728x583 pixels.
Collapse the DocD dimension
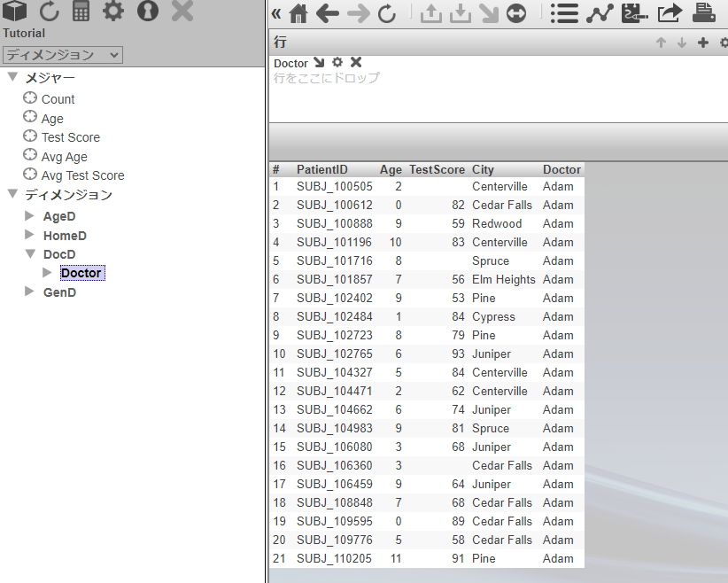tap(30, 254)
